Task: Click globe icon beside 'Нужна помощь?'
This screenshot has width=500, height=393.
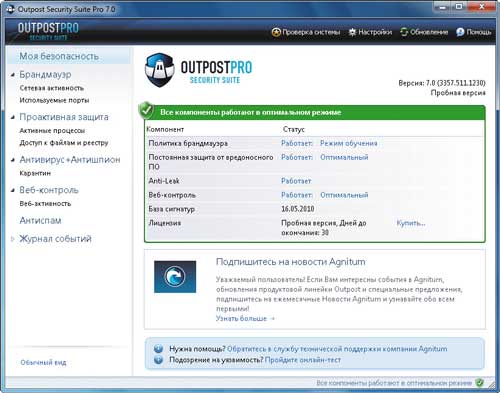Action: [159, 349]
